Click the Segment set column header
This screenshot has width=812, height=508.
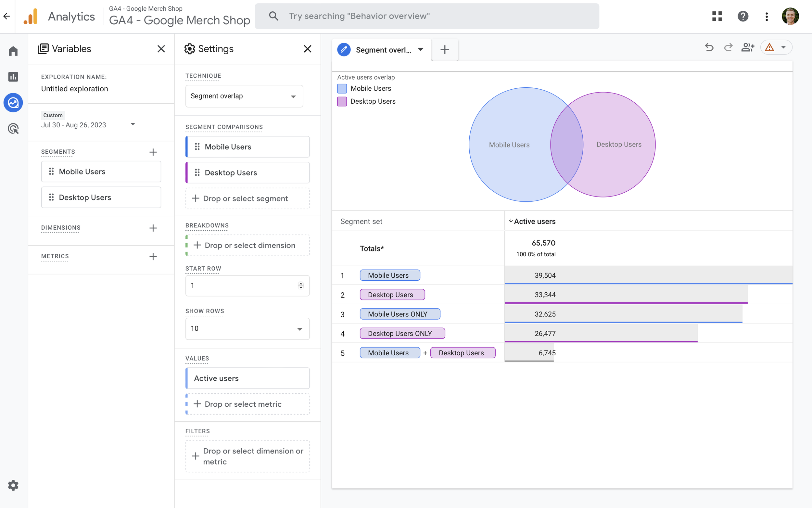(361, 222)
